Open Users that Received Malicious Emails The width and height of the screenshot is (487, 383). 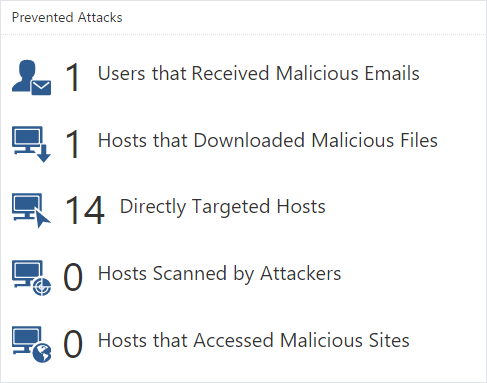258,73
